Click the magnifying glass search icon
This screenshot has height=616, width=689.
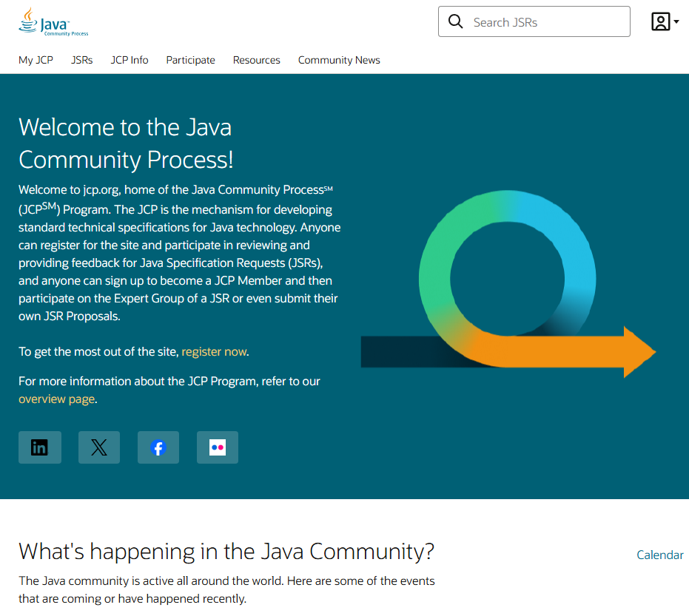point(455,21)
